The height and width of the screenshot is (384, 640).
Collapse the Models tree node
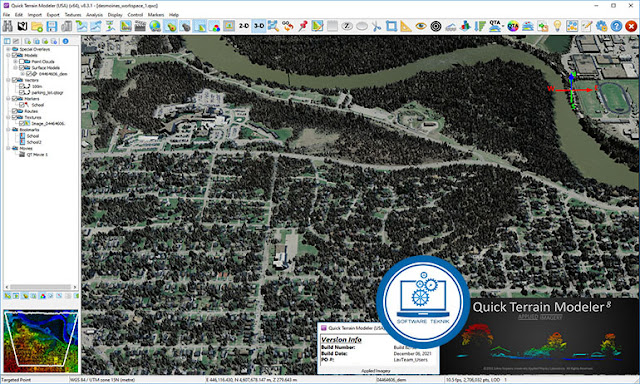click(8, 55)
